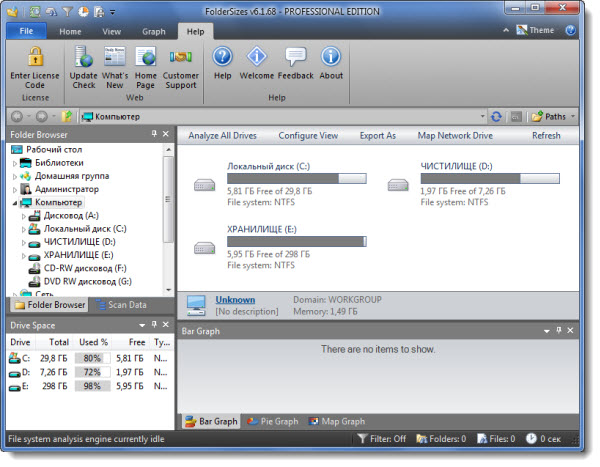Open the About dialog icon
Screen dimensions: 600x467
(330, 58)
